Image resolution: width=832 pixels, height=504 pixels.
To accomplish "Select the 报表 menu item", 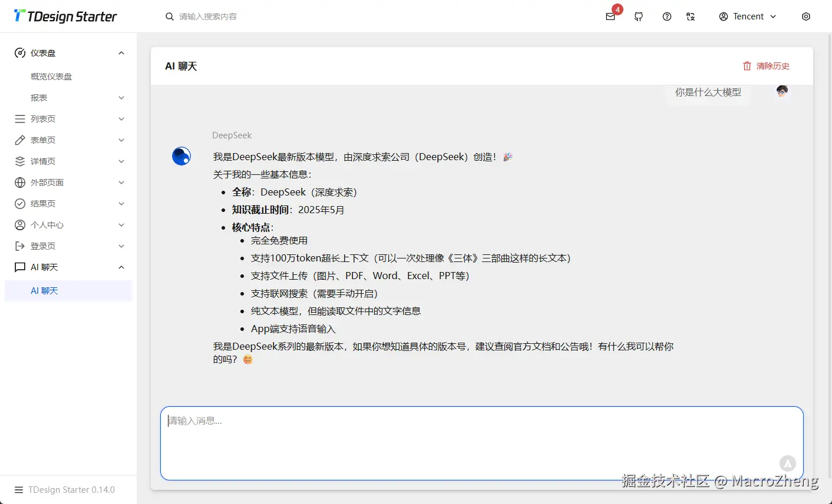I will [x=68, y=98].
